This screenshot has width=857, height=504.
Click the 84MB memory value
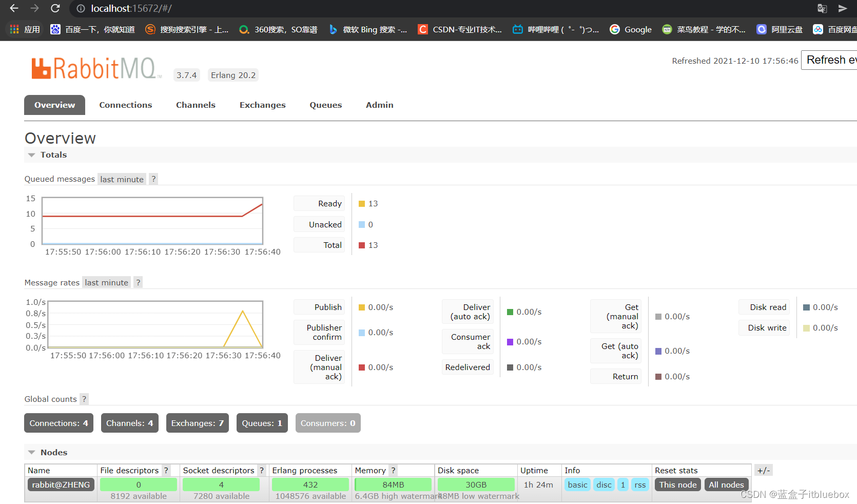click(x=393, y=484)
